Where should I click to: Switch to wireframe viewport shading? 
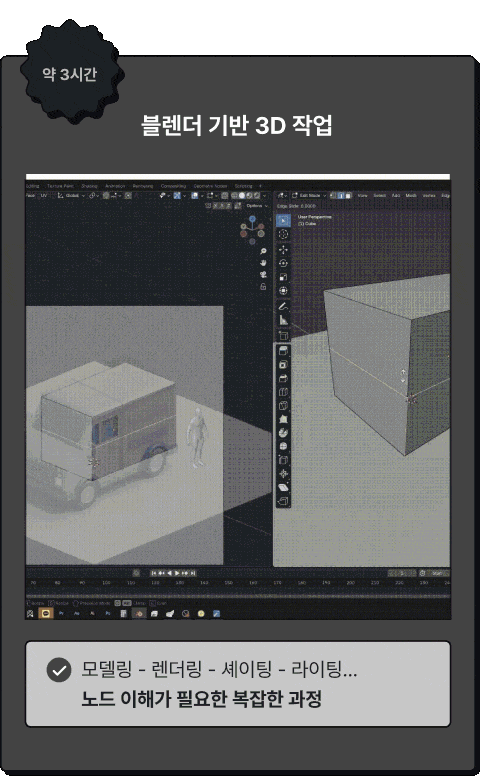(234, 196)
